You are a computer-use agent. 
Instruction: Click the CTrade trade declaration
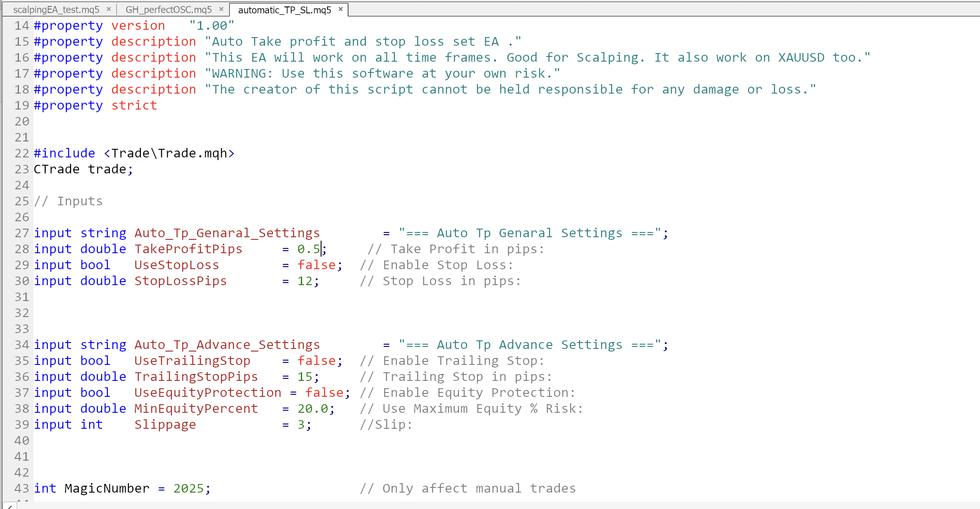[x=82, y=169]
